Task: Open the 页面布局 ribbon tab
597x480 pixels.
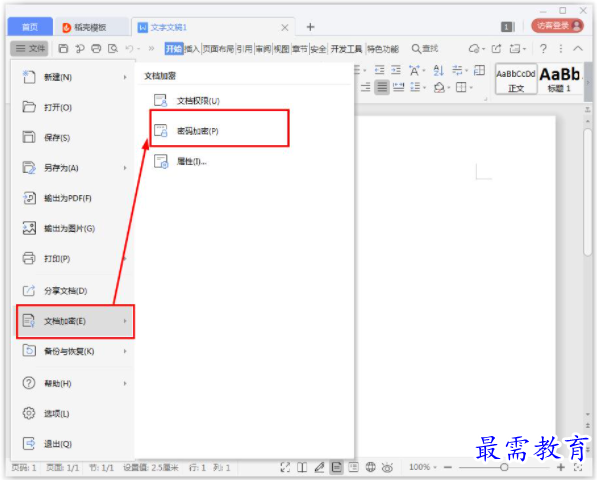Action: [218, 49]
